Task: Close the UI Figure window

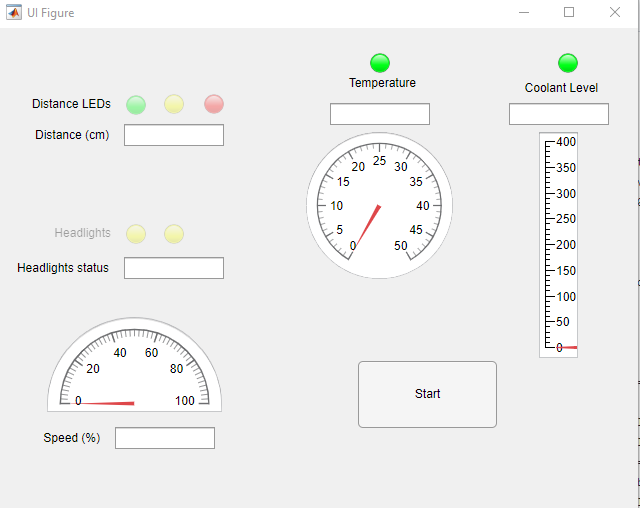Action: tap(615, 13)
